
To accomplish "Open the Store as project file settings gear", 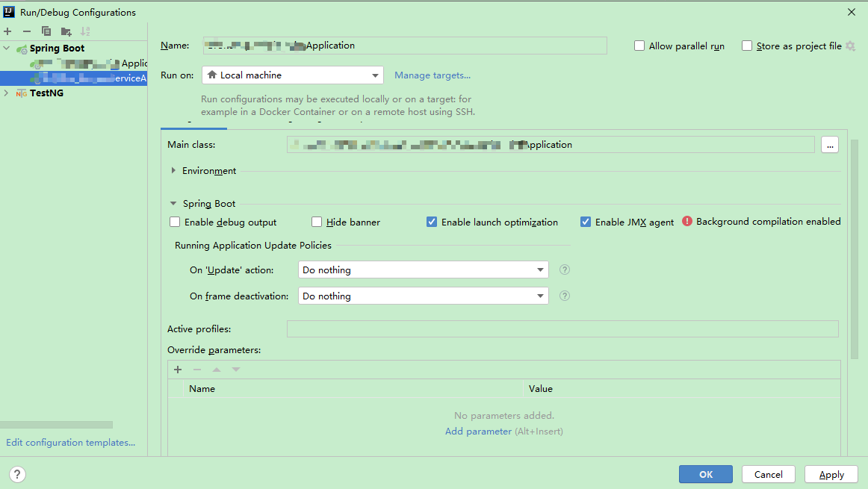I will pos(851,46).
